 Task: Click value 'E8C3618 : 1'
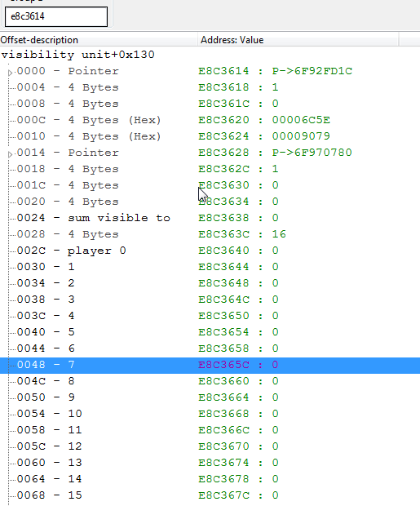pos(238,87)
